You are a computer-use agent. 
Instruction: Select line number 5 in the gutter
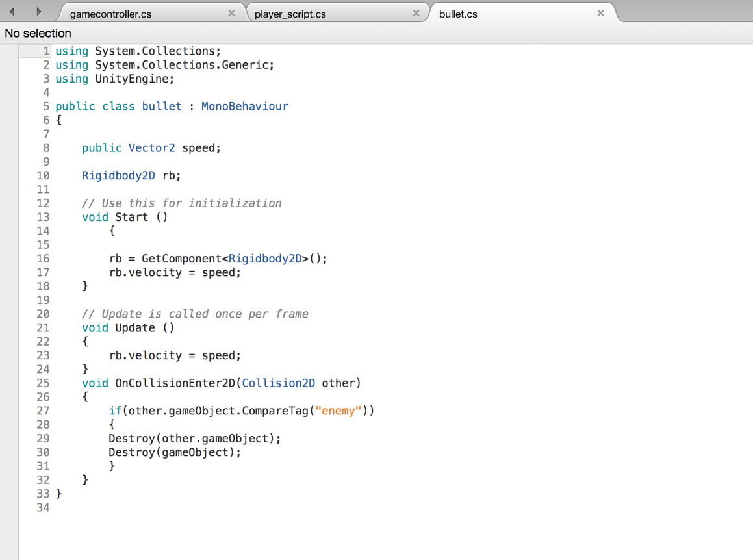tap(46, 107)
